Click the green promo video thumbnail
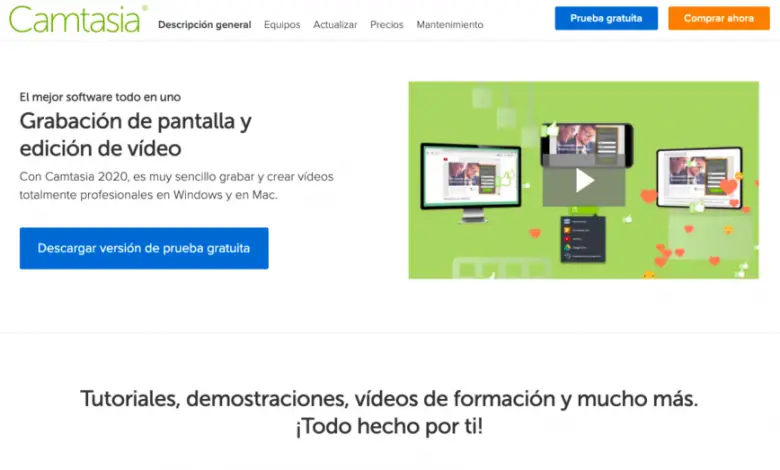The width and height of the screenshot is (780, 470). 584,180
